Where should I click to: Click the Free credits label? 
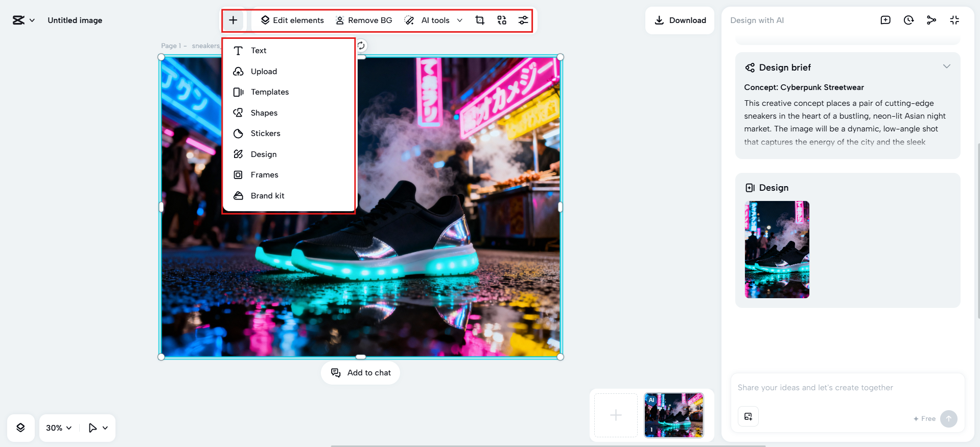tap(925, 419)
